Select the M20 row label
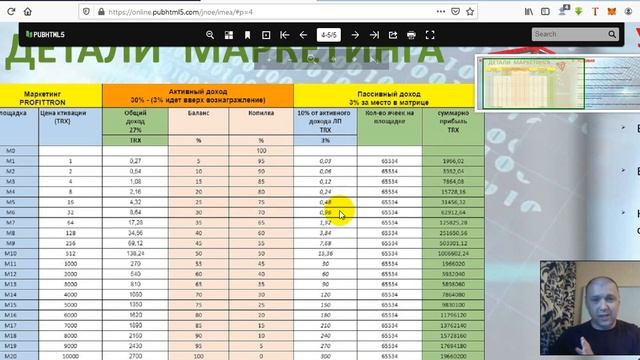This screenshot has width=640, height=360. pyautogui.click(x=11, y=356)
